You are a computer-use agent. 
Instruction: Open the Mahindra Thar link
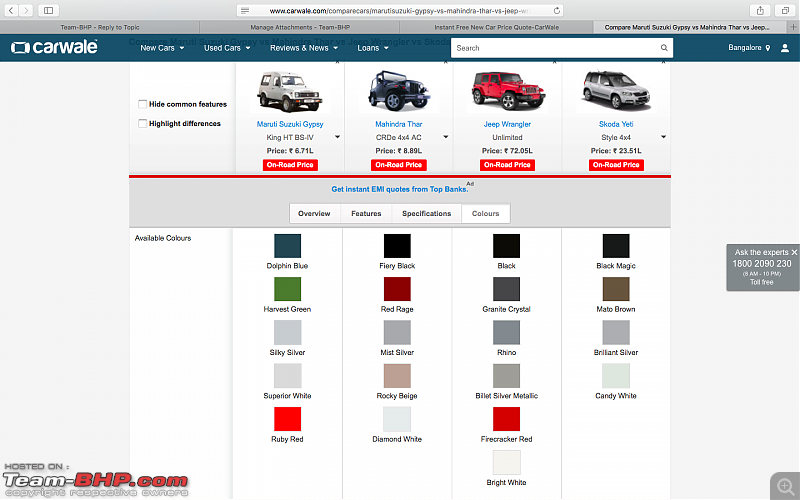(x=398, y=124)
